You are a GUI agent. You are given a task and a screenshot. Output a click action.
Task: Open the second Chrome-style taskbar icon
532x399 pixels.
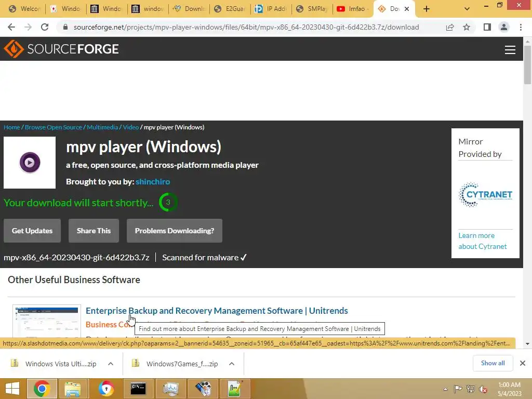click(106, 389)
